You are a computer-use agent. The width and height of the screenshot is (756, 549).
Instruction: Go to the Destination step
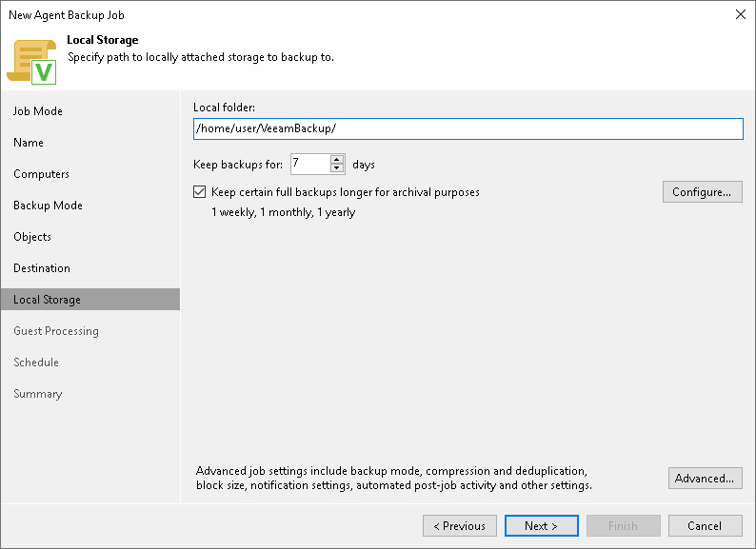click(x=42, y=268)
